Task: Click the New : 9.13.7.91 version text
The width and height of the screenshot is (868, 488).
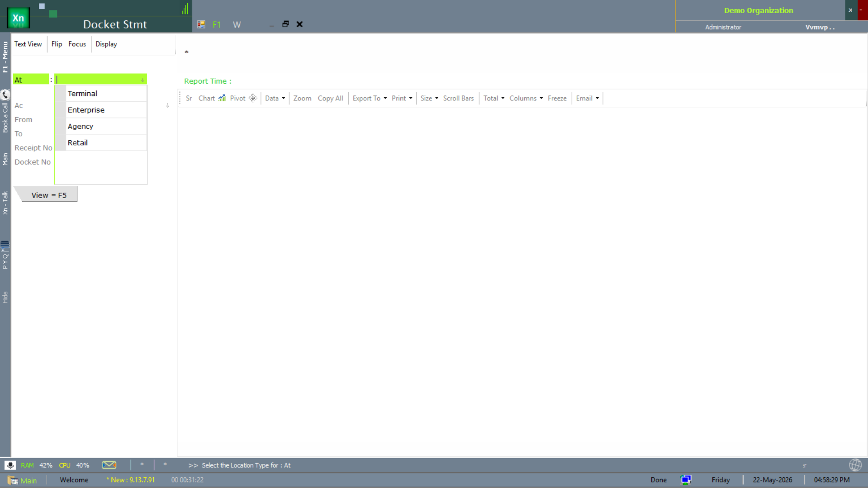Action: 130,480
